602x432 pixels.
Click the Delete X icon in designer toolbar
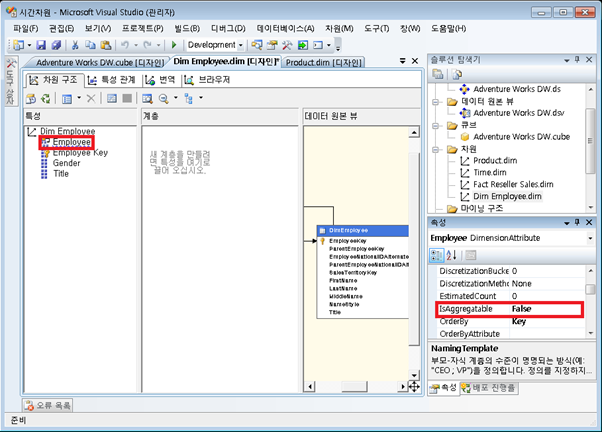(91, 99)
